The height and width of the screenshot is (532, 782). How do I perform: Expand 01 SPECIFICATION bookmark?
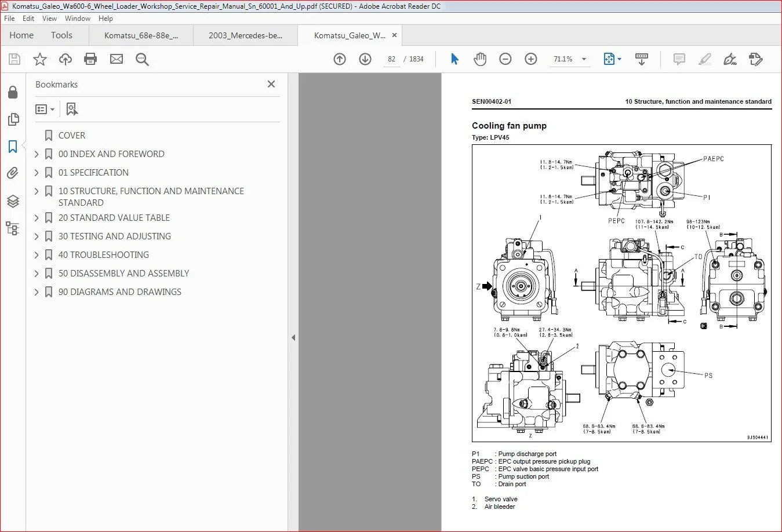coord(37,173)
